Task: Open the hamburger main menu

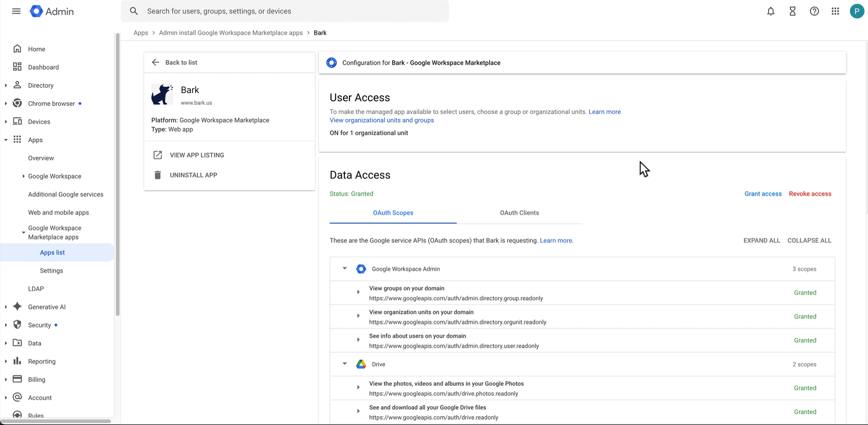Action: click(16, 11)
